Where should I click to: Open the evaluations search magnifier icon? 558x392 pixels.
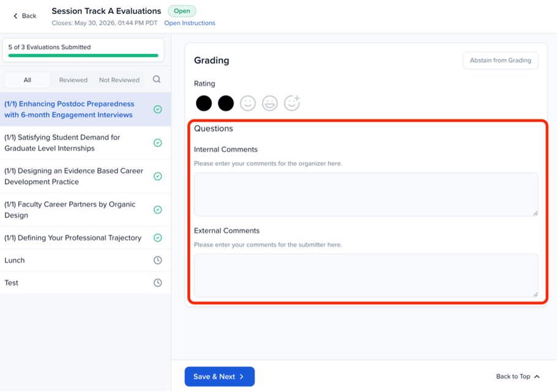pos(157,80)
